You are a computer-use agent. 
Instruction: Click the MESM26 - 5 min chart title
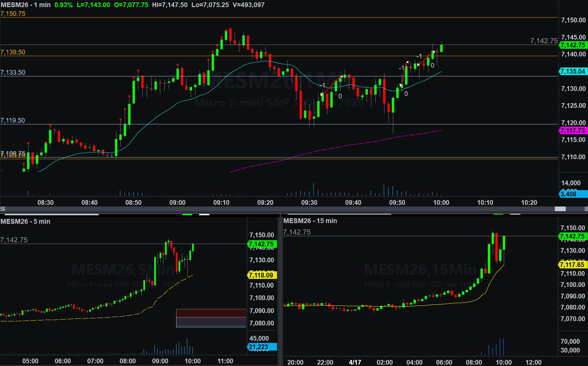click(25, 221)
